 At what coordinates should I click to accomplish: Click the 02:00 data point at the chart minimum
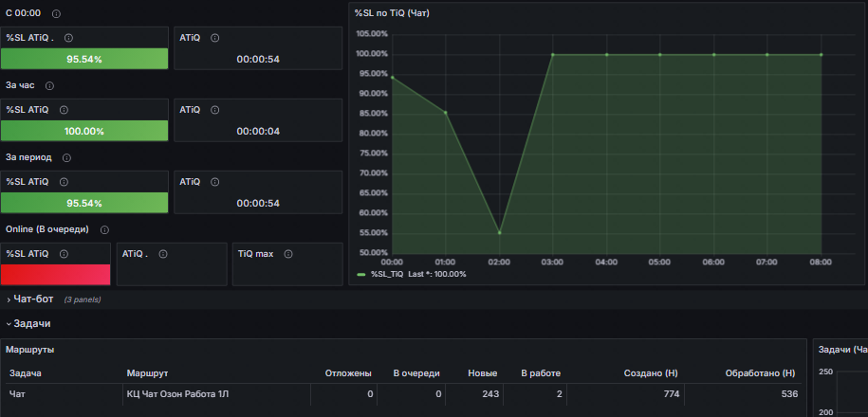(499, 232)
